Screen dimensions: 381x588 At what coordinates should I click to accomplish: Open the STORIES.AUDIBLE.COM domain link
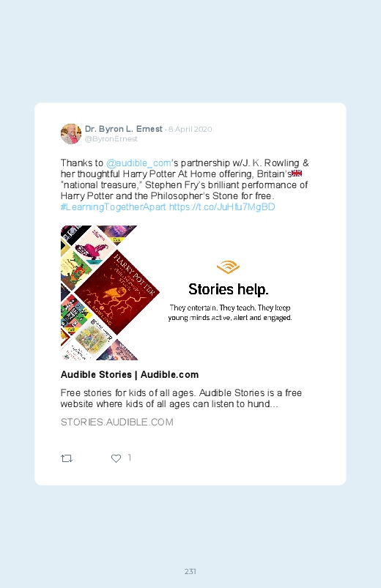[x=116, y=423]
